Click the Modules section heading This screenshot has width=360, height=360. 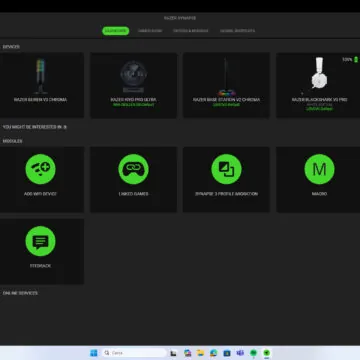click(13, 141)
